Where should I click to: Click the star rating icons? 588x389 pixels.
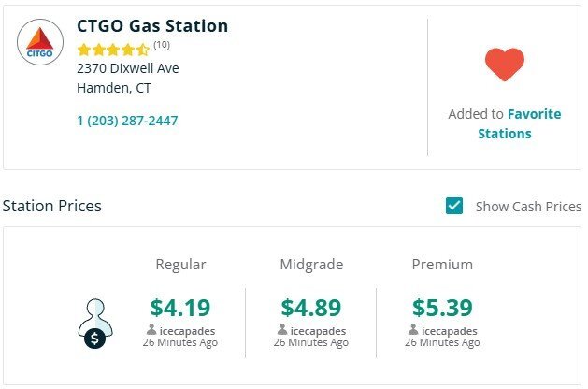112,50
